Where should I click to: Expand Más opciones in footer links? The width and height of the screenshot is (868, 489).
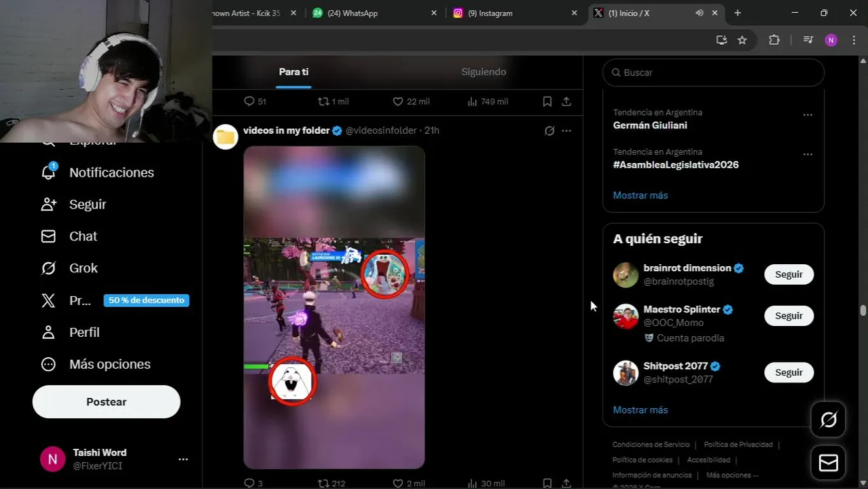[x=732, y=475]
